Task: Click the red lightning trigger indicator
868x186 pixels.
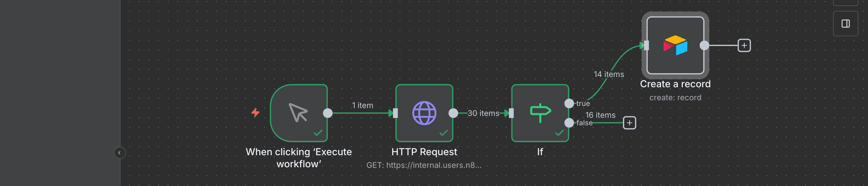Action: [x=255, y=112]
